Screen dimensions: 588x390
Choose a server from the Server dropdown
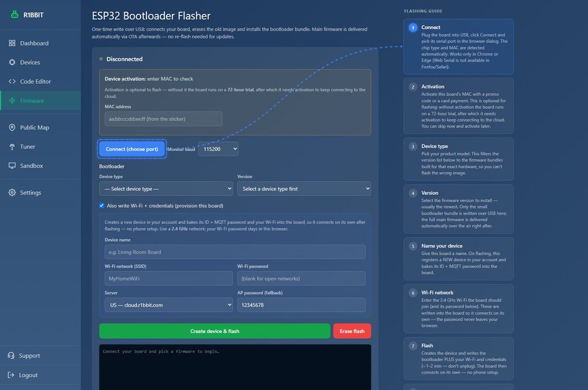pos(168,305)
